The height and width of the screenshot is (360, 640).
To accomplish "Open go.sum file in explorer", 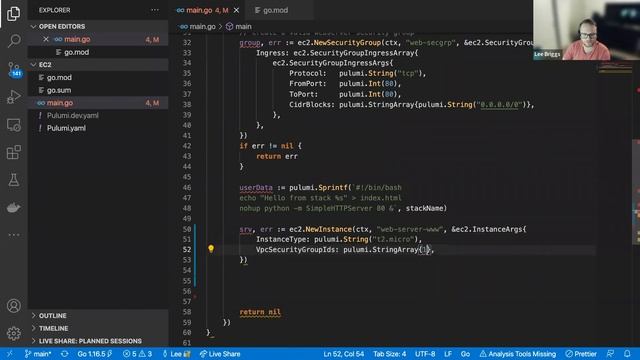I will tap(98, 90).
